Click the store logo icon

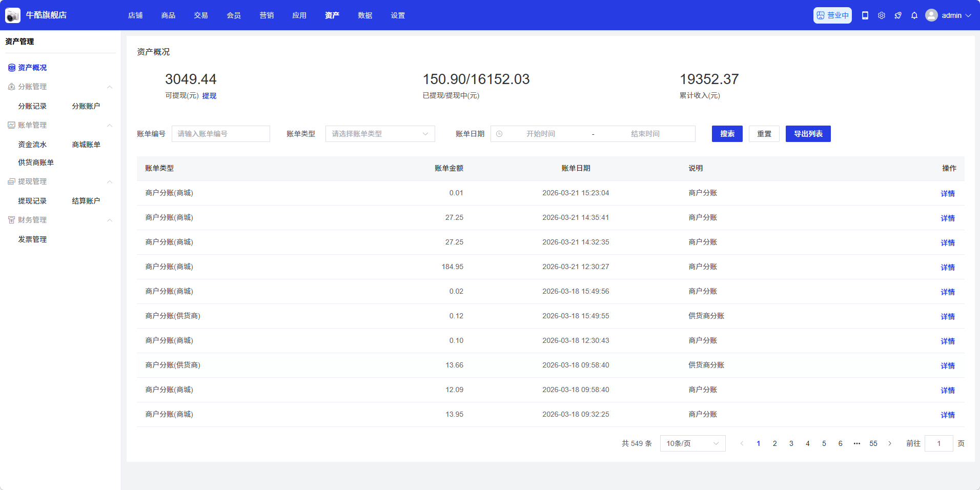pyautogui.click(x=13, y=15)
